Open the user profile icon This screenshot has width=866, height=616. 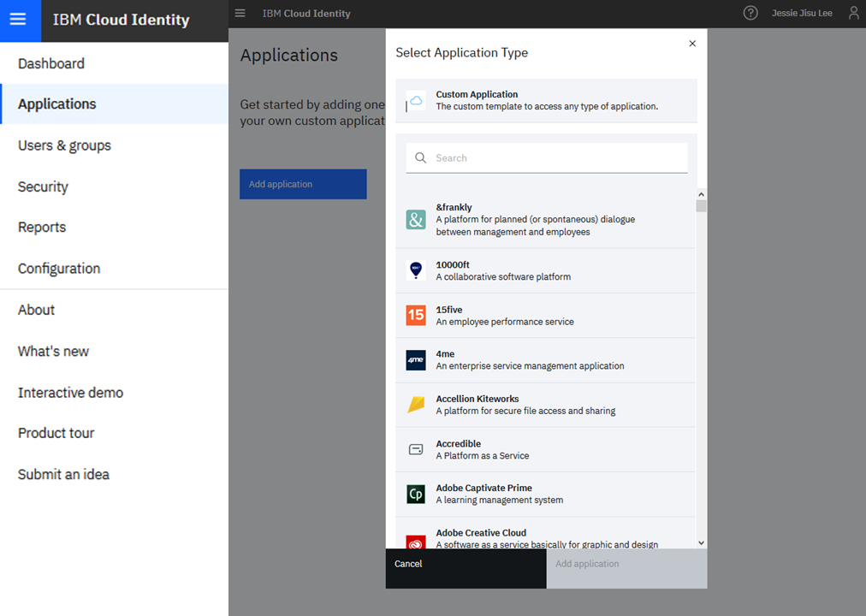tap(854, 13)
